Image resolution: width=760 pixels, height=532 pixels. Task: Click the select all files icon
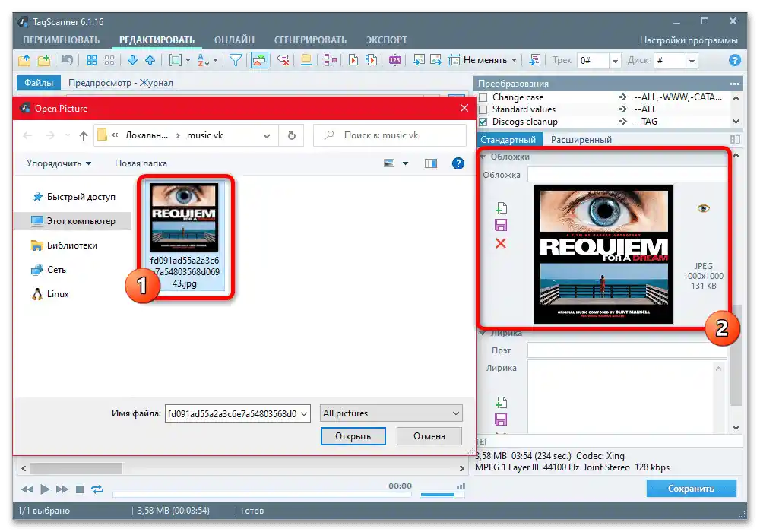92,60
